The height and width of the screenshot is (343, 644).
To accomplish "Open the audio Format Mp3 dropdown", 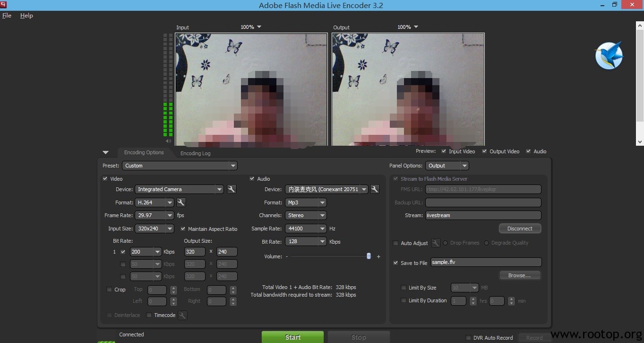I will (x=306, y=202).
